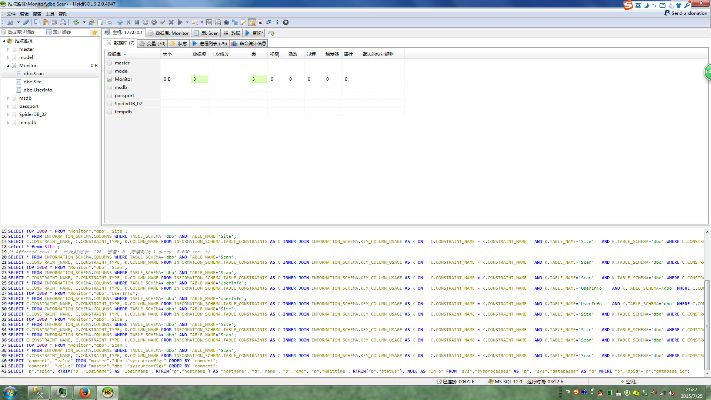This screenshot has height=400, width=711.
Task: Select dbo.UserInfo table in the tree
Action: [39, 89]
